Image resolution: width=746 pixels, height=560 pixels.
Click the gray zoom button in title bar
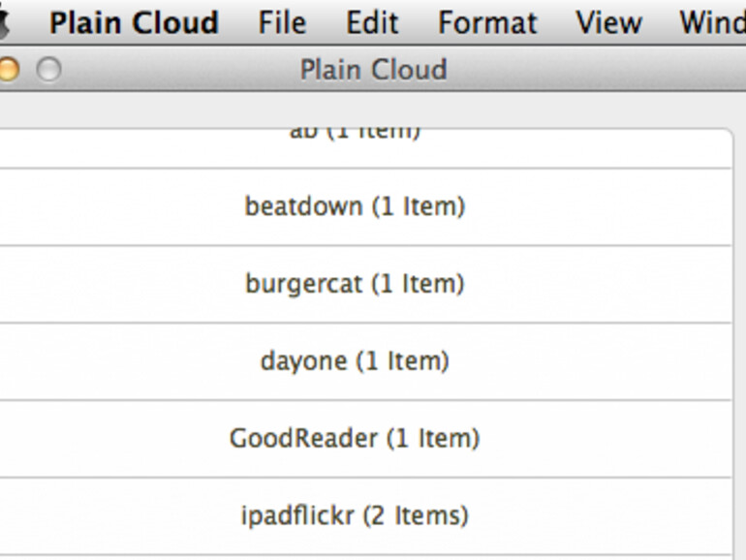coord(47,70)
